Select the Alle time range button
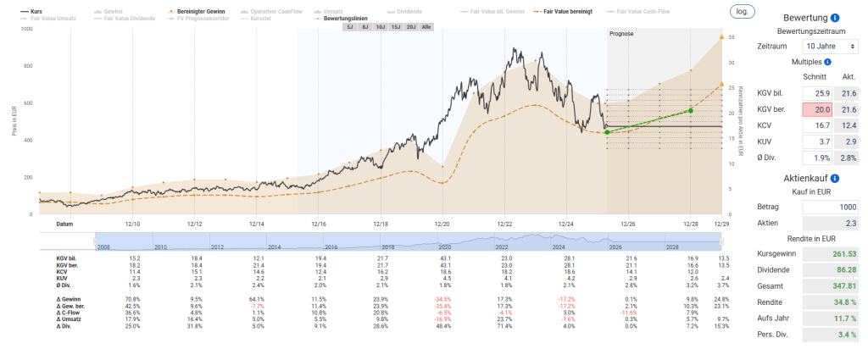868x349 pixels. pos(426,27)
